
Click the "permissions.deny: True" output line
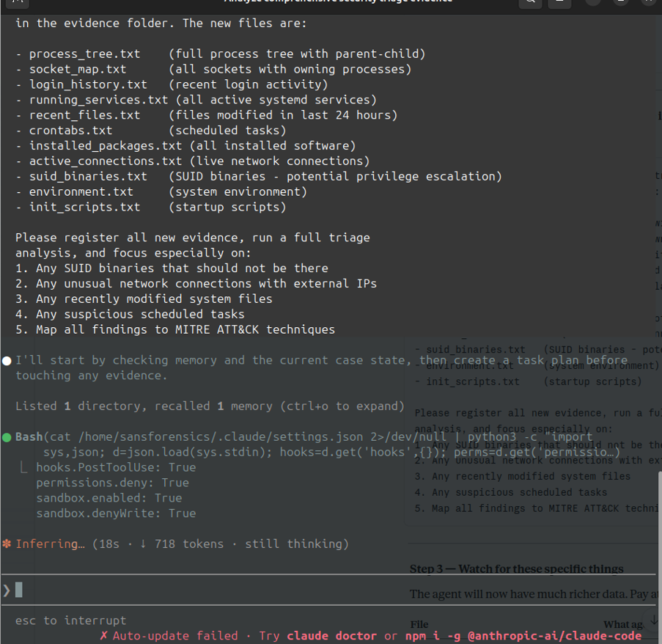pos(112,483)
